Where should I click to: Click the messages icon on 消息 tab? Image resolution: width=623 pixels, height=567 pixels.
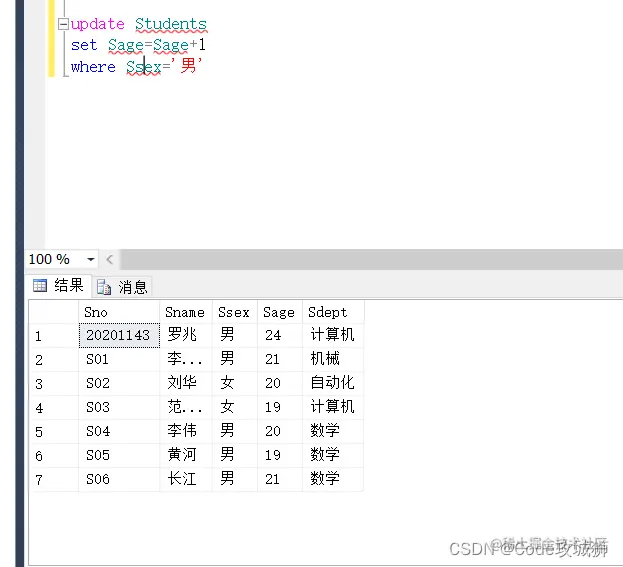[x=104, y=287]
